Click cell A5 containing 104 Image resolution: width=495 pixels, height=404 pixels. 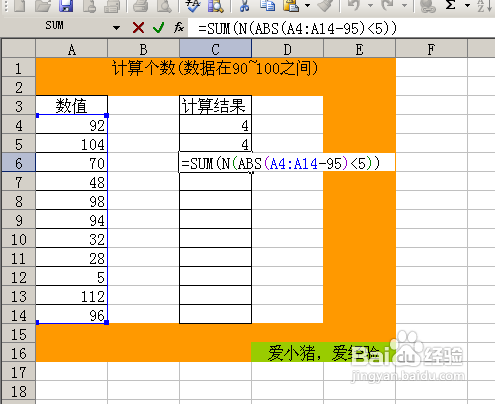pos(72,144)
